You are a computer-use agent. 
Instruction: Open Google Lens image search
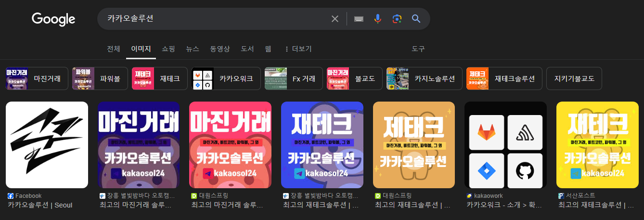(x=397, y=19)
